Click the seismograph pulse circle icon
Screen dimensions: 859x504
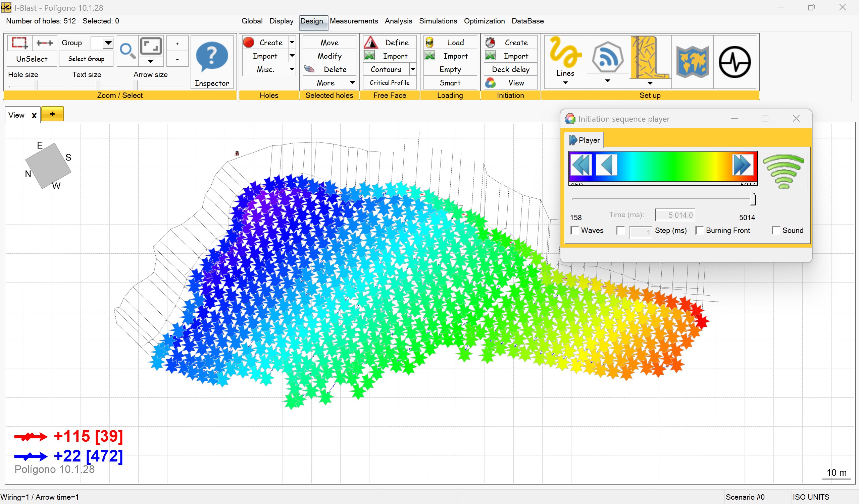click(x=734, y=62)
